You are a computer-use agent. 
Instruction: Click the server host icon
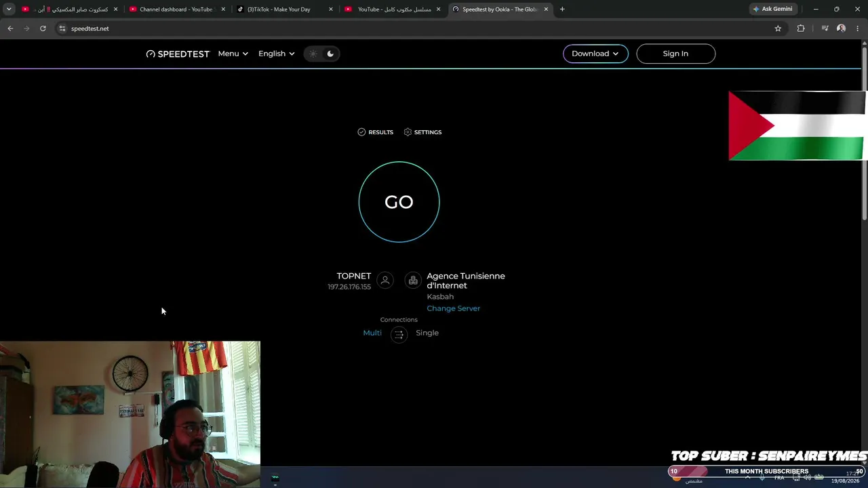tap(413, 280)
